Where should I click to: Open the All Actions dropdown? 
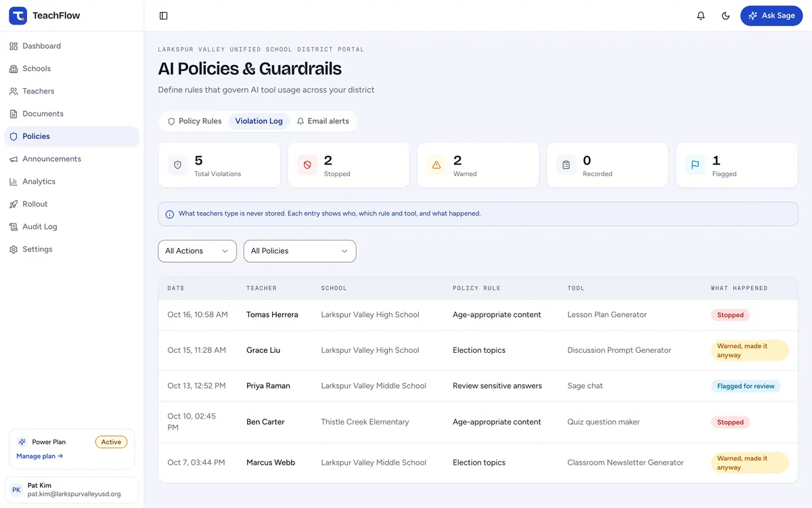[x=197, y=251]
